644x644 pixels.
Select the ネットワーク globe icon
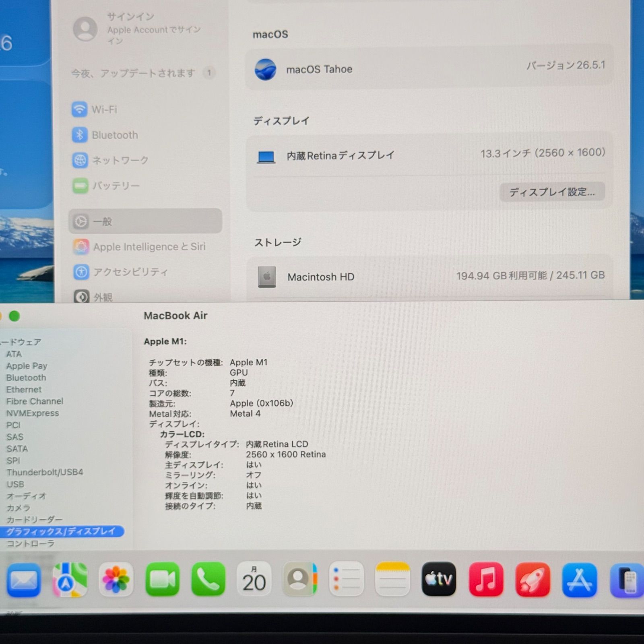coord(80,160)
